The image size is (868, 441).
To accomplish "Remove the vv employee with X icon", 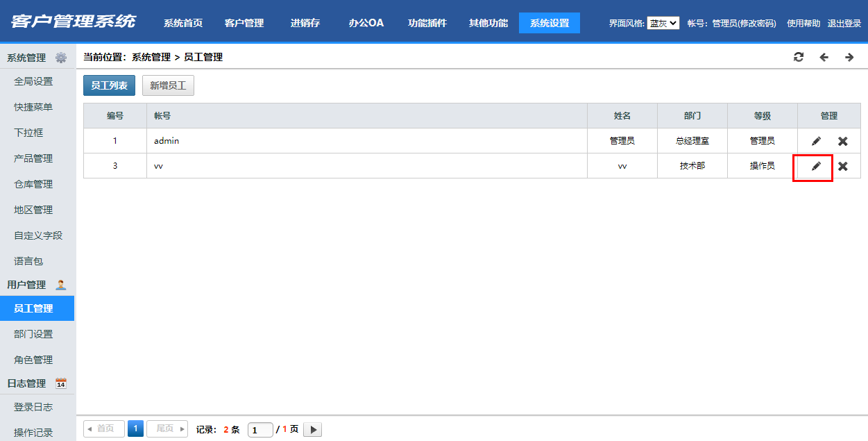I will point(842,166).
